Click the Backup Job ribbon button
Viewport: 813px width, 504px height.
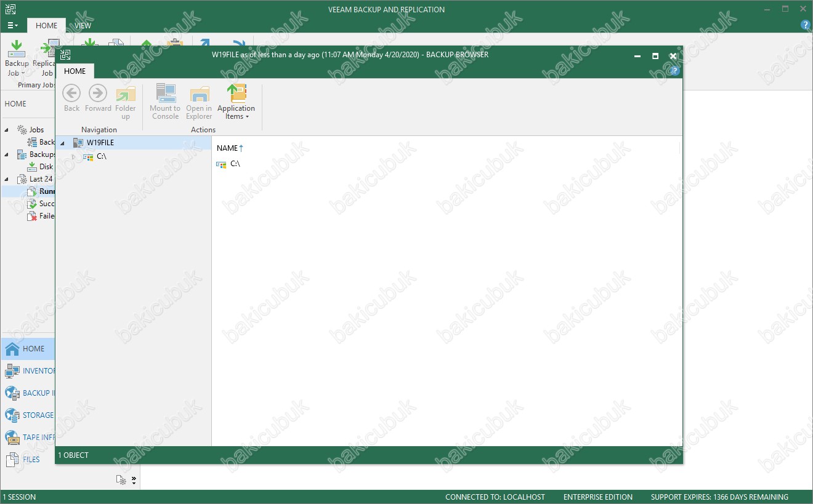[x=17, y=58]
